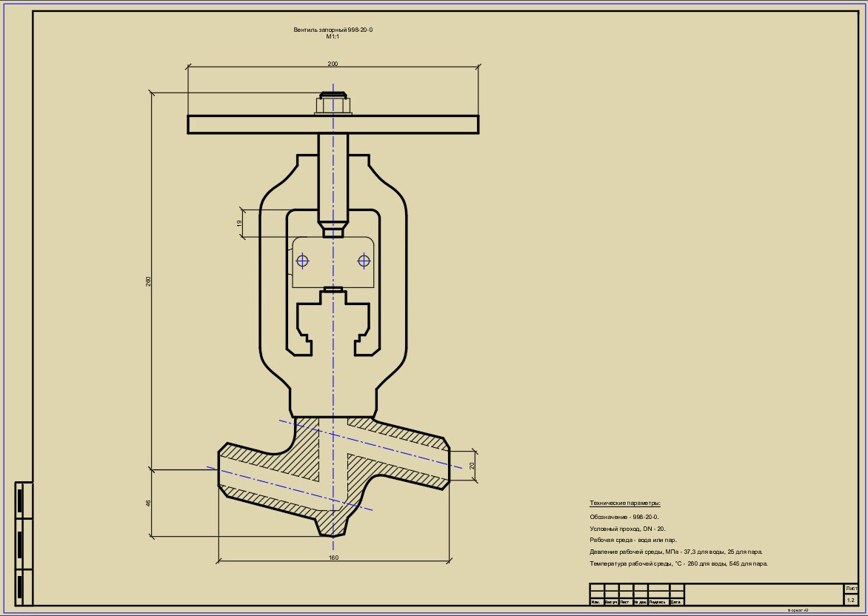Viewport: 868px width, 616px height.
Task: Click the 46 vertical dimension value
Action: coord(148,503)
